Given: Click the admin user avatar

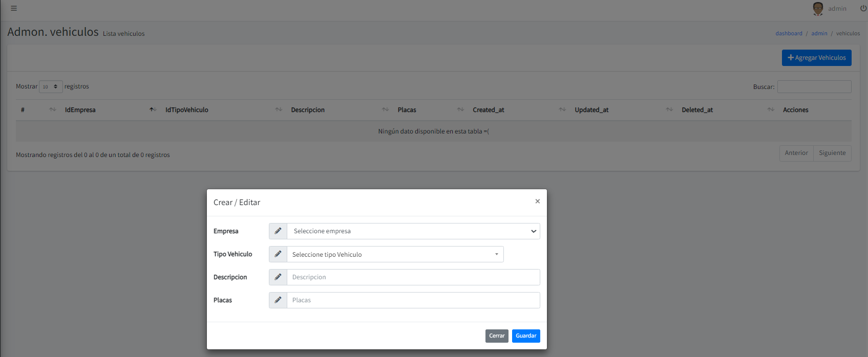Looking at the screenshot, I should click(x=818, y=8).
